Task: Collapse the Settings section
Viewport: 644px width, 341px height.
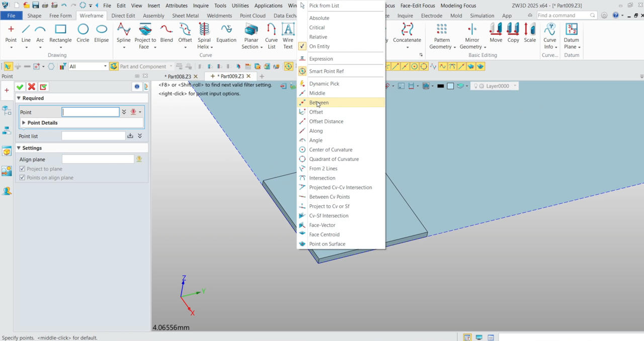Action: tap(19, 148)
